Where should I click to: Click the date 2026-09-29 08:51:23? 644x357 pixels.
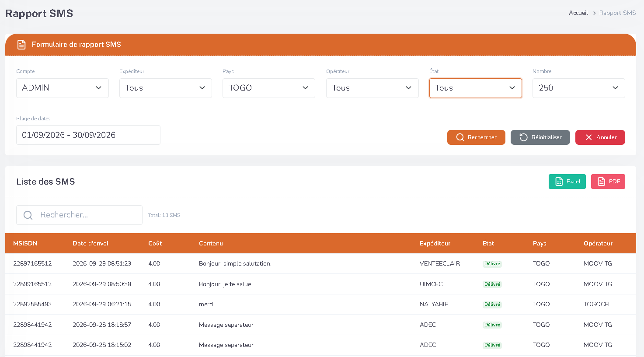click(102, 264)
